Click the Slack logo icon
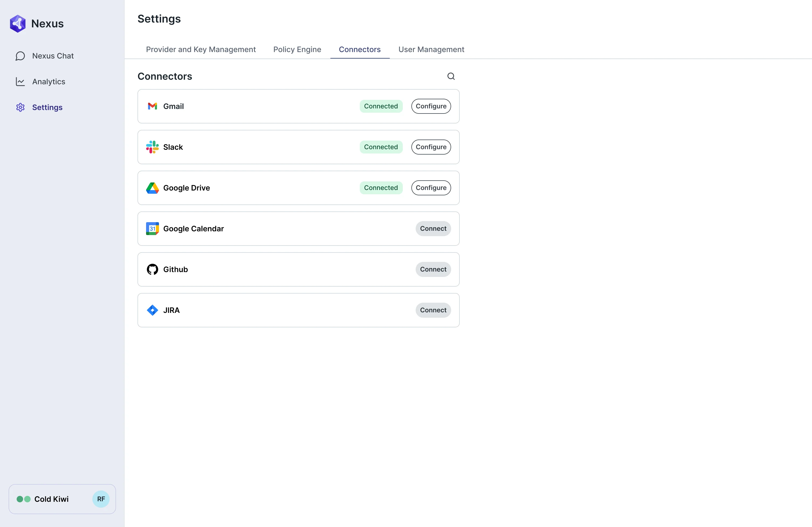Image resolution: width=812 pixels, height=527 pixels. click(152, 147)
